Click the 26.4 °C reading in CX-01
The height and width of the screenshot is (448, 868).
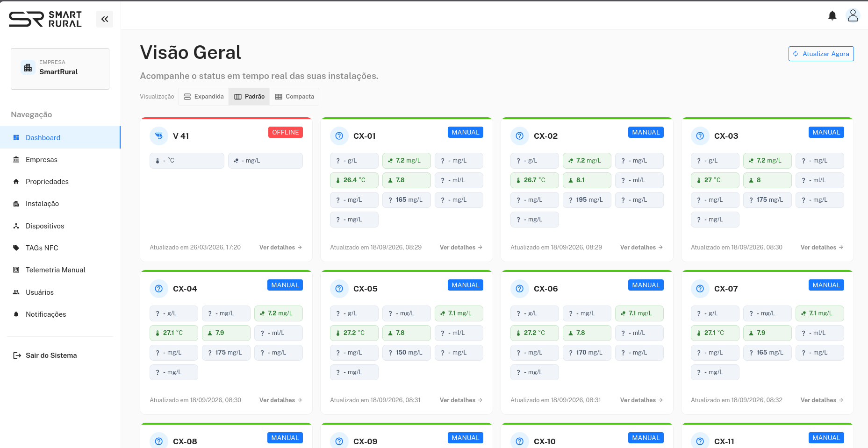(354, 180)
